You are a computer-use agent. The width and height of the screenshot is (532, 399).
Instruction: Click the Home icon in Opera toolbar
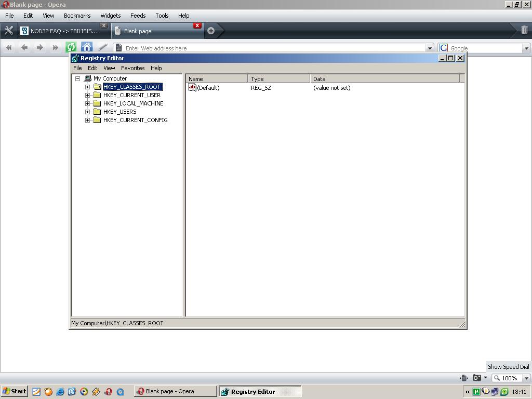coord(87,48)
